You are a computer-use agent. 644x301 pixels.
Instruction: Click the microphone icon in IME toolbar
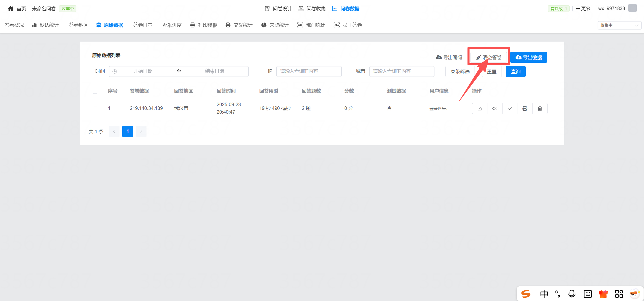pos(572,294)
